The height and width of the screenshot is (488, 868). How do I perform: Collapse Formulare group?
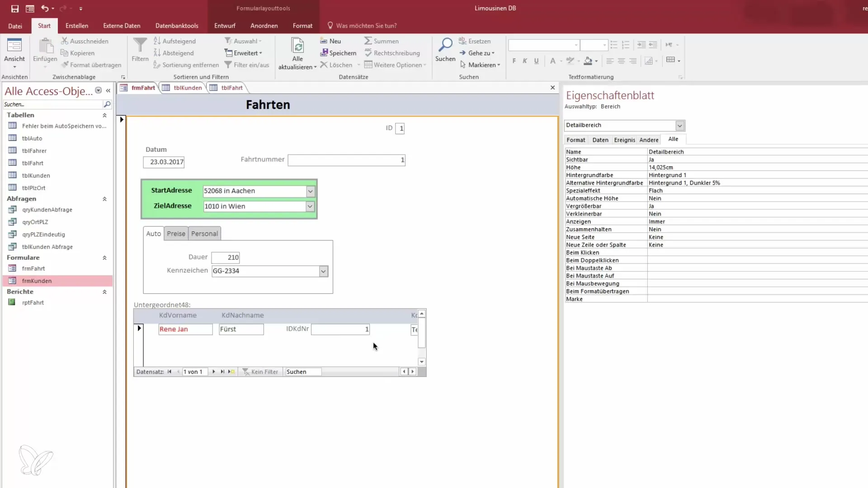(104, 258)
